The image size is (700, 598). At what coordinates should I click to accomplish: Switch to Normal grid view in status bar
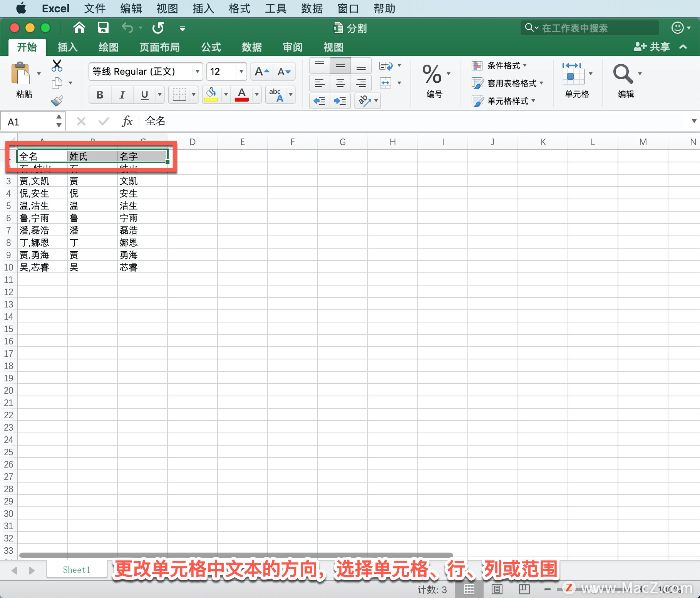pyautogui.click(x=469, y=589)
